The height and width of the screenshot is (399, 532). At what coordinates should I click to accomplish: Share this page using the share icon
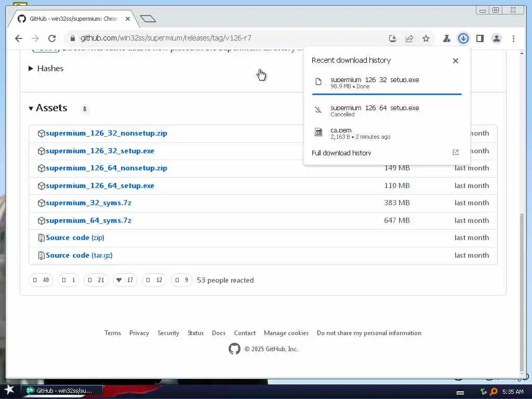409,38
